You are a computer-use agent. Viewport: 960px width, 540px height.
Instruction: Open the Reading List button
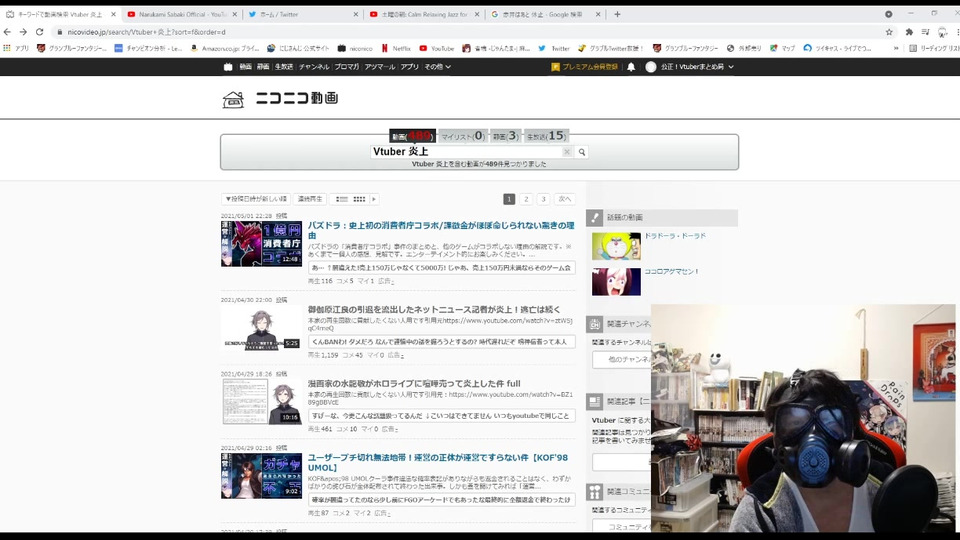click(x=934, y=48)
